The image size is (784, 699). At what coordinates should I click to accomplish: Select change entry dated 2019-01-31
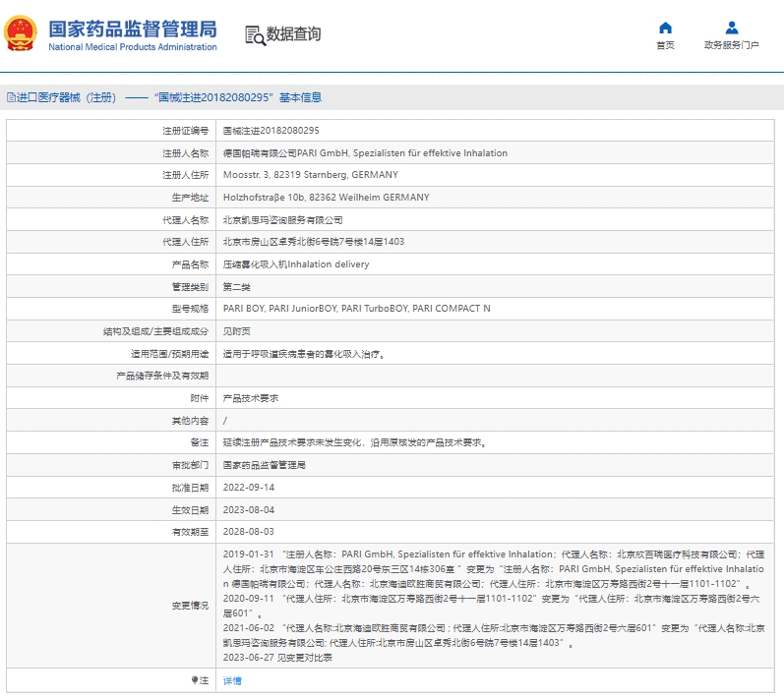(x=494, y=569)
